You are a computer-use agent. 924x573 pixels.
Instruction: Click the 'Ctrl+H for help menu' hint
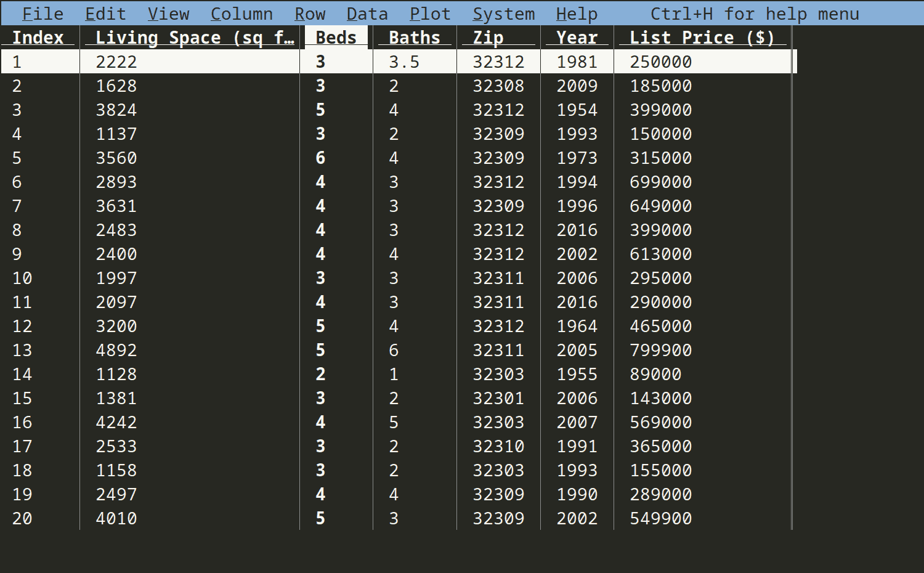click(x=755, y=14)
